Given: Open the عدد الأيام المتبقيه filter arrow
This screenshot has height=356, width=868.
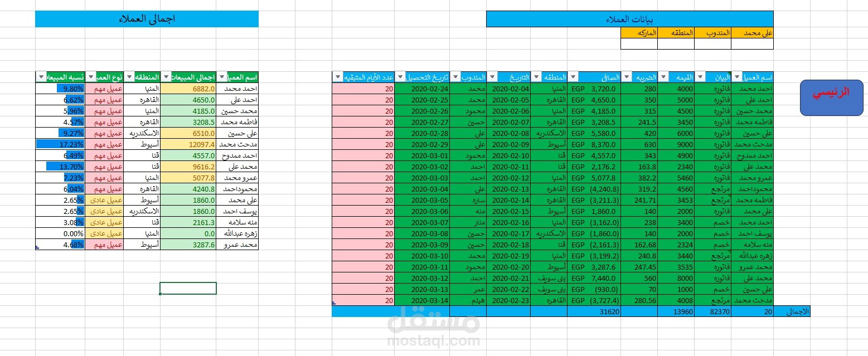Looking at the screenshot, I should pyautogui.click(x=338, y=77).
